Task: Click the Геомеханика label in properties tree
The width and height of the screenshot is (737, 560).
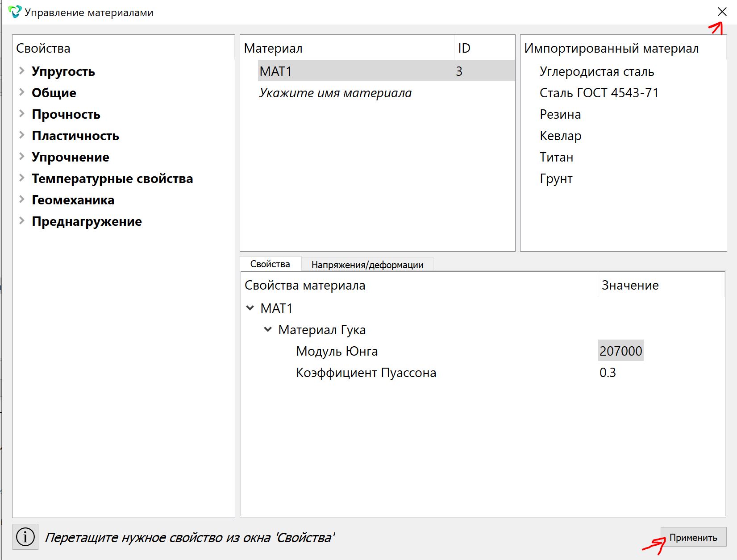Action: click(73, 200)
